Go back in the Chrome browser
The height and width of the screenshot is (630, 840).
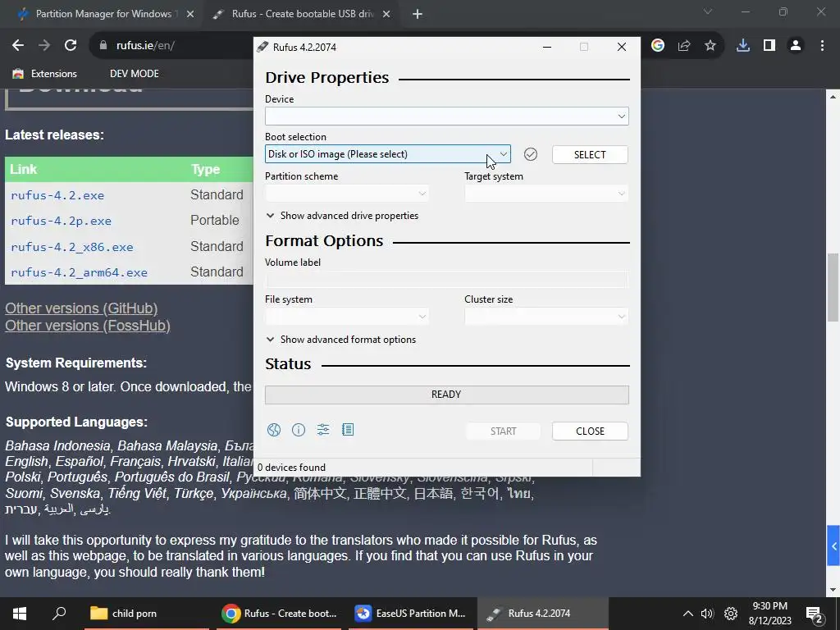pyautogui.click(x=18, y=46)
